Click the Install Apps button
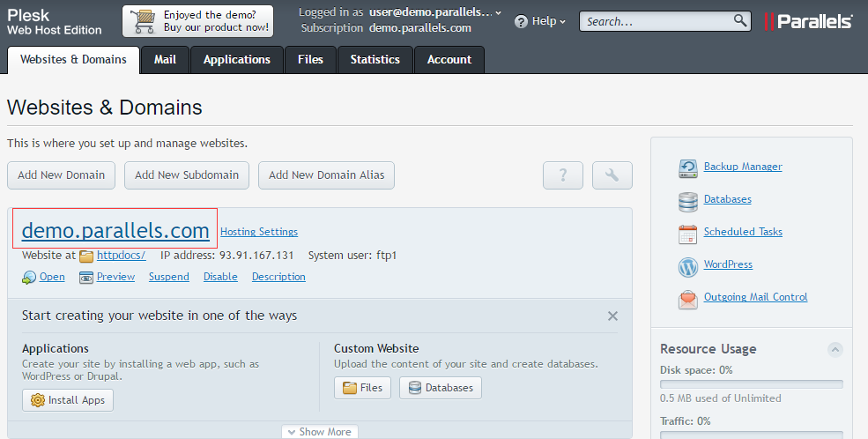 pos(68,400)
